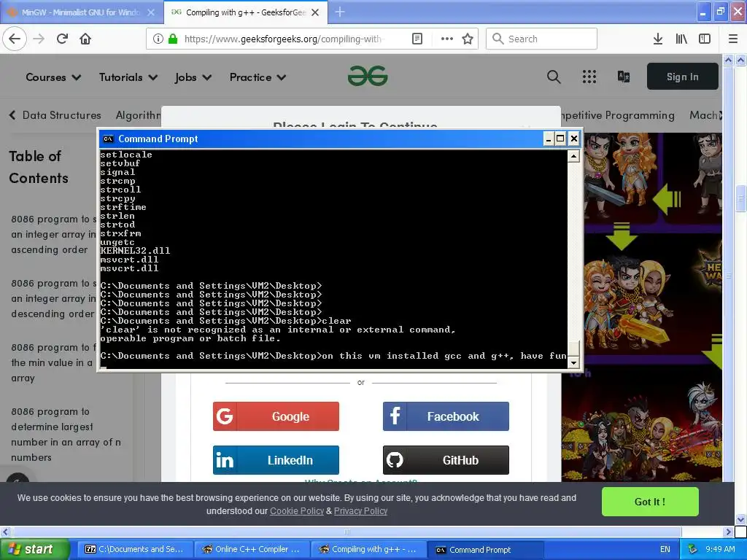Switch to Online C++ Compiler taskbar item
Image resolution: width=747 pixels, height=560 pixels.
[x=252, y=549]
